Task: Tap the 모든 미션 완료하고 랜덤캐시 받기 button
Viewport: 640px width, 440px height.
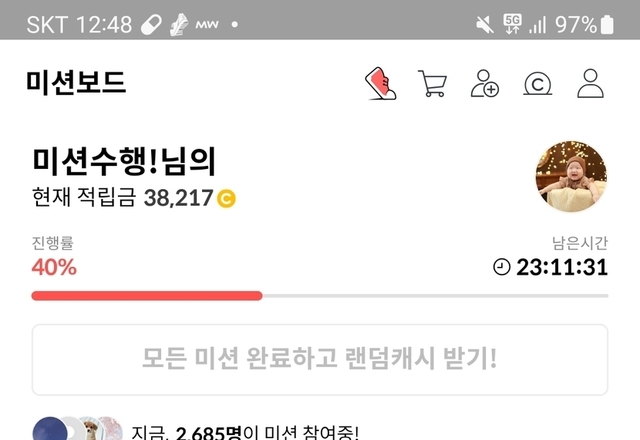Action: click(320, 360)
